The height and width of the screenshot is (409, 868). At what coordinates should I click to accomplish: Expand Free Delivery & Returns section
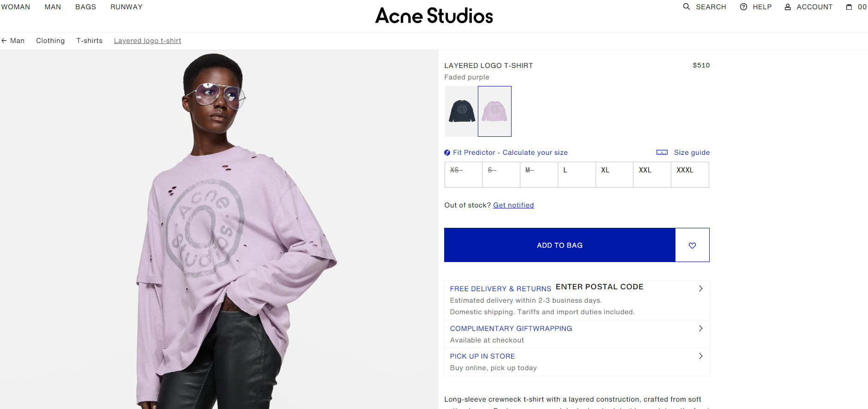tap(700, 288)
